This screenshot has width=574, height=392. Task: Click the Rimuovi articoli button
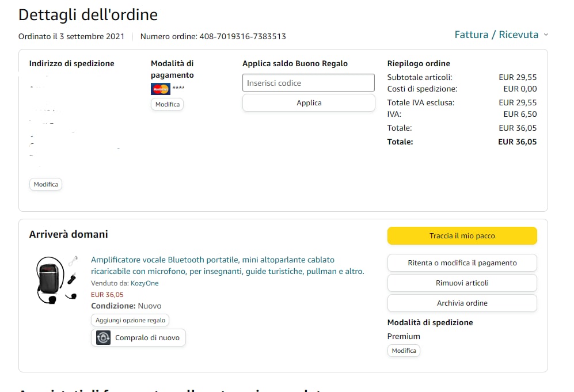point(462,283)
